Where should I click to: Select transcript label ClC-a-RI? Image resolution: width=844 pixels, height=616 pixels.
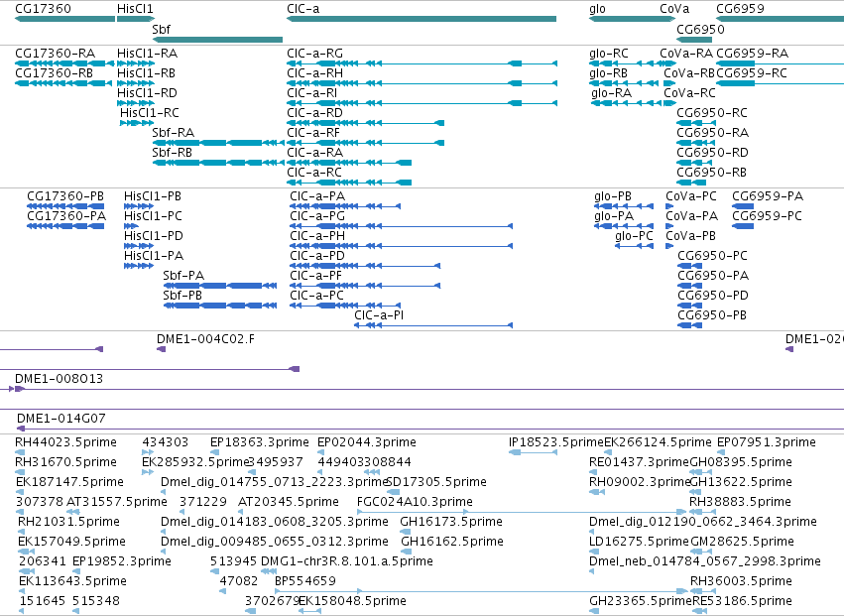coord(312,92)
